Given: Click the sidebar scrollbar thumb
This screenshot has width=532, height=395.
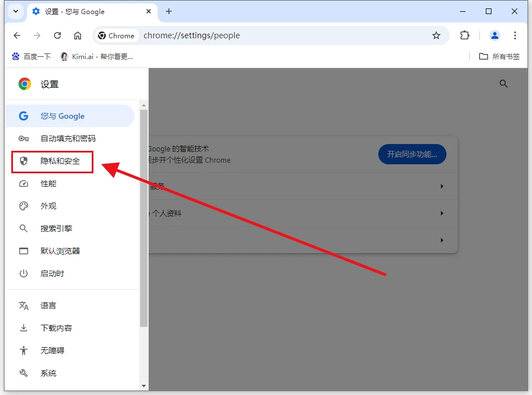Looking at the screenshot, I should (144, 218).
